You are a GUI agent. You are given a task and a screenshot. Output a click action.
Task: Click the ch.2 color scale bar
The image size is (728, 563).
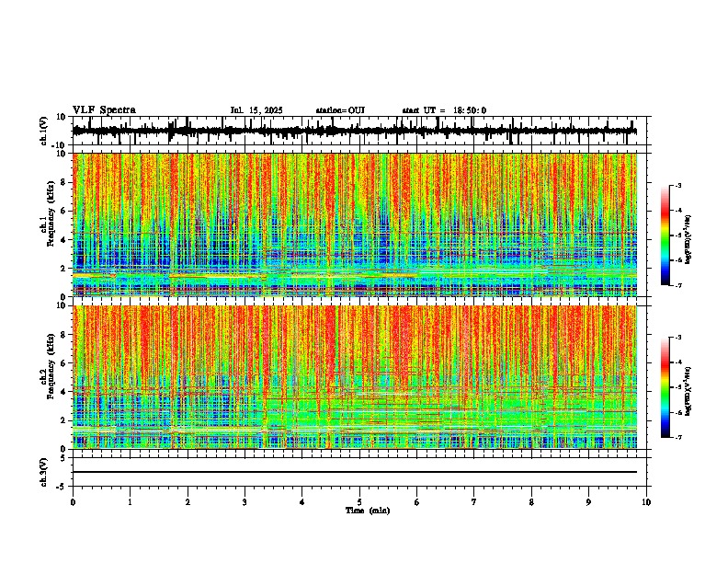pos(665,387)
